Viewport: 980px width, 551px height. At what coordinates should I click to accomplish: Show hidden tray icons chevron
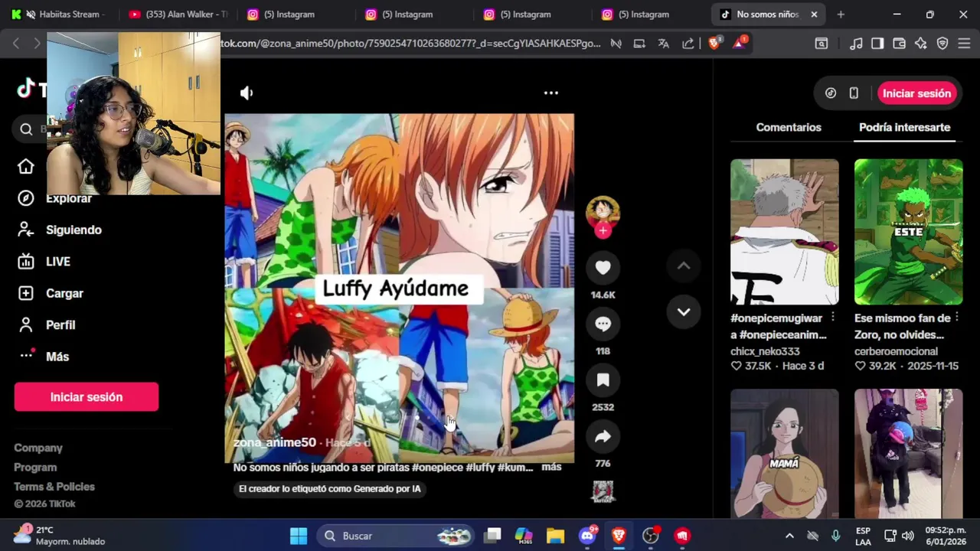[x=789, y=536]
